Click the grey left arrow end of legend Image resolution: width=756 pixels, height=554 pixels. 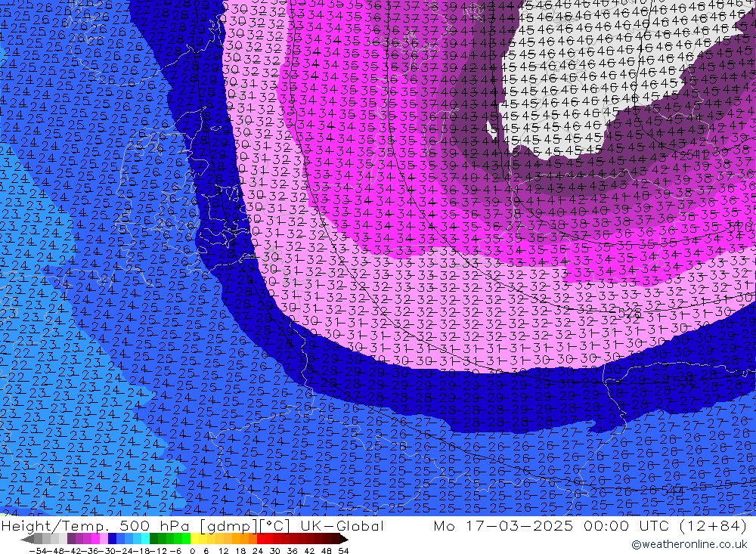(x=27, y=539)
